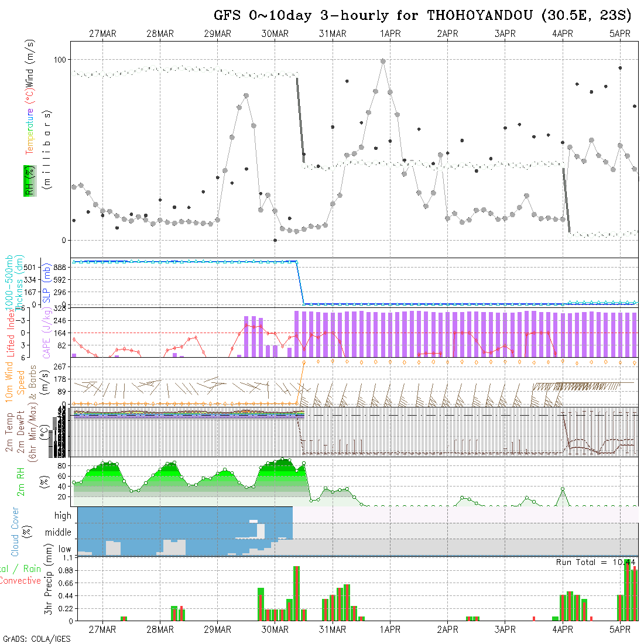
Task: Click the "low" cloud cover level label
Action: (64, 549)
